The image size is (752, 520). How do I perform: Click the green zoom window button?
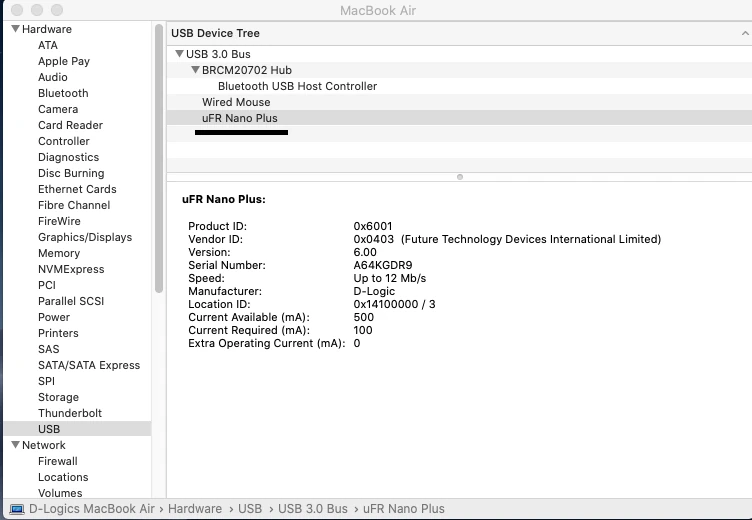tap(57, 10)
